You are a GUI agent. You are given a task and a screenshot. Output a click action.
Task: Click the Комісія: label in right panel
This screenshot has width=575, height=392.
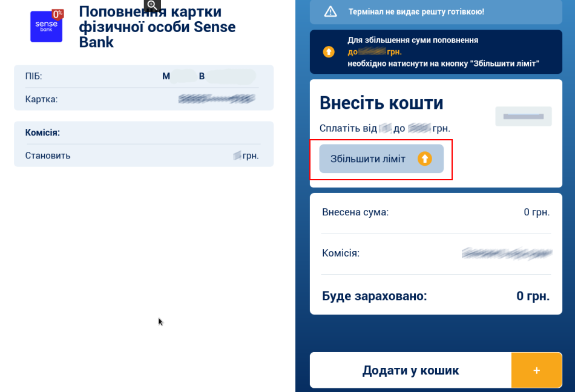coord(341,253)
